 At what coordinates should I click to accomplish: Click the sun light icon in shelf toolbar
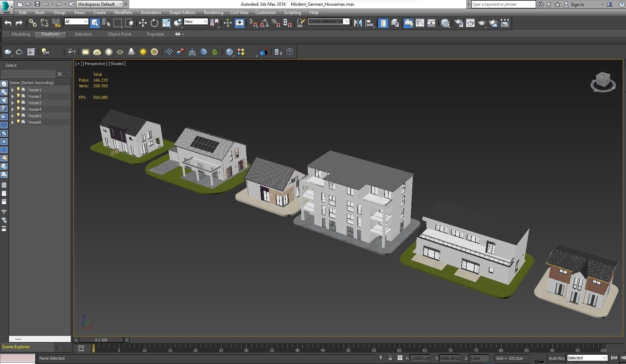point(143,52)
